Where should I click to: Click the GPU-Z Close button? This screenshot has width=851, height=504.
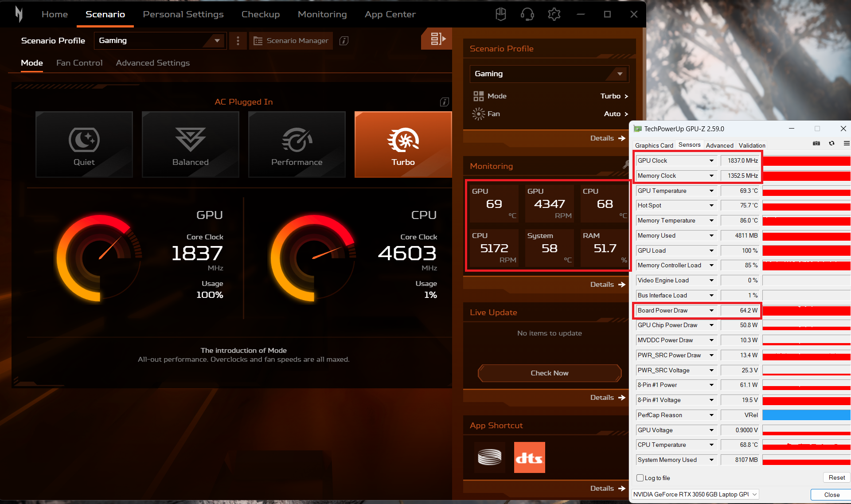click(832, 495)
